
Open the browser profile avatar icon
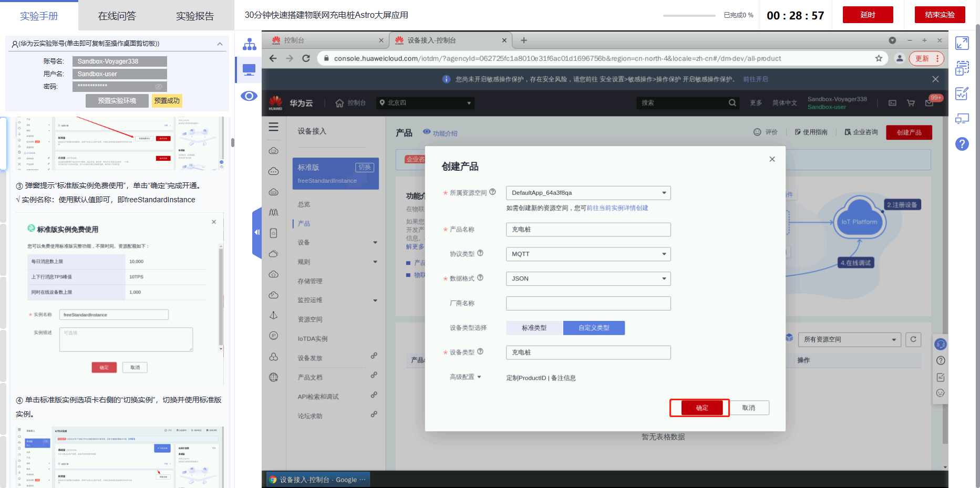click(x=900, y=58)
